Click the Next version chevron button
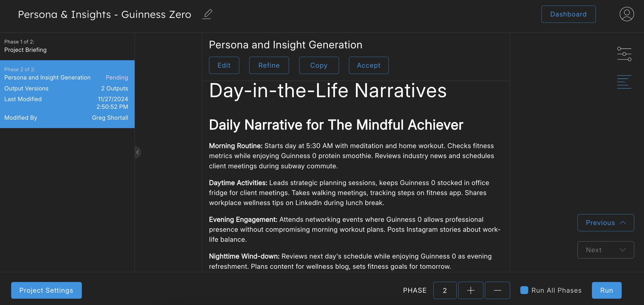 click(605, 250)
